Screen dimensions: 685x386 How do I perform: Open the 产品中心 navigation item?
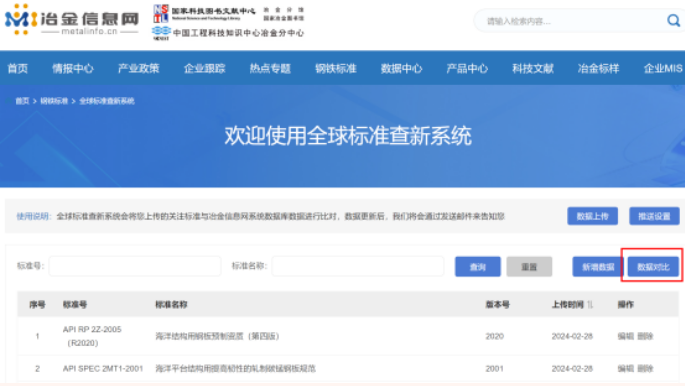click(467, 68)
